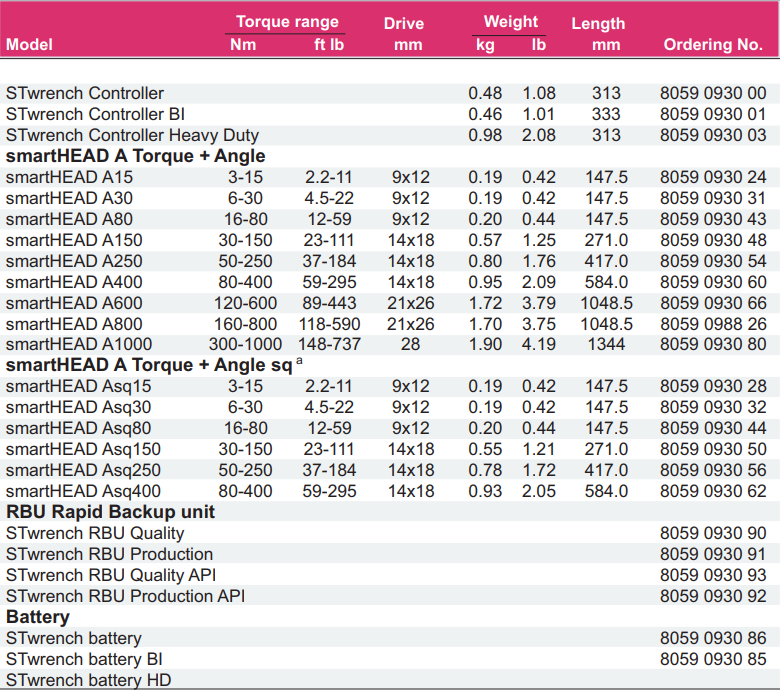This screenshot has height=695, width=780.
Task: Click ordering number 8059 0930 62
Action: 713,492
